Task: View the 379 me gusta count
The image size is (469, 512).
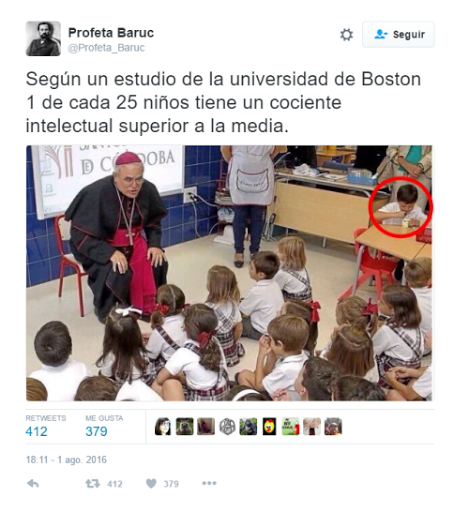Action: click(96, 431)
